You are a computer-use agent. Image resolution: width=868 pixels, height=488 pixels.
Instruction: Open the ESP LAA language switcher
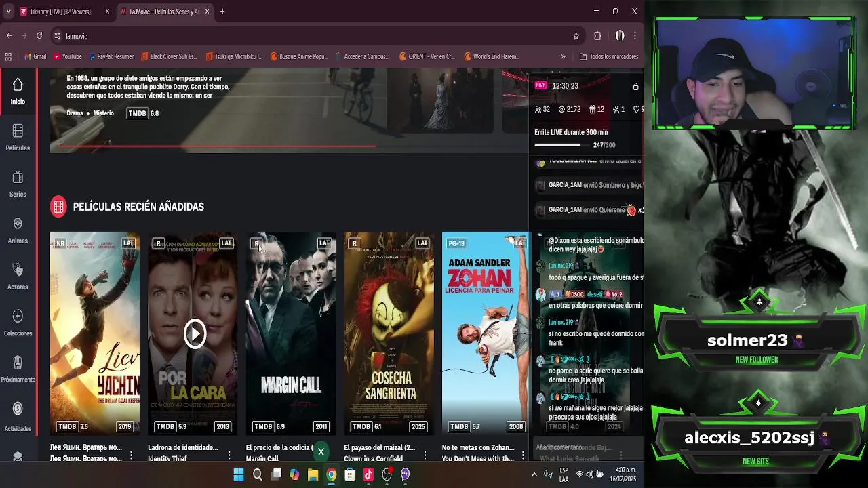click(x=564, y=475)
